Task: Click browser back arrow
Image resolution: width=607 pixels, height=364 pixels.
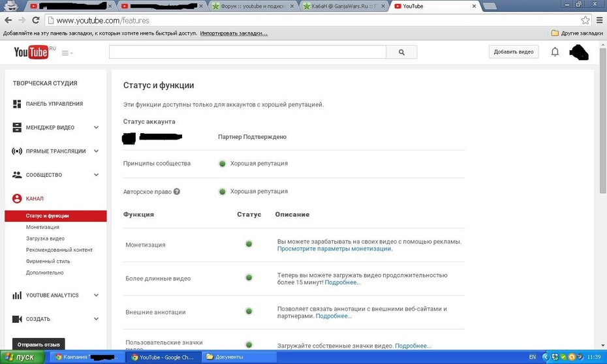Action: pyautogui.click(x=8, y=20)
